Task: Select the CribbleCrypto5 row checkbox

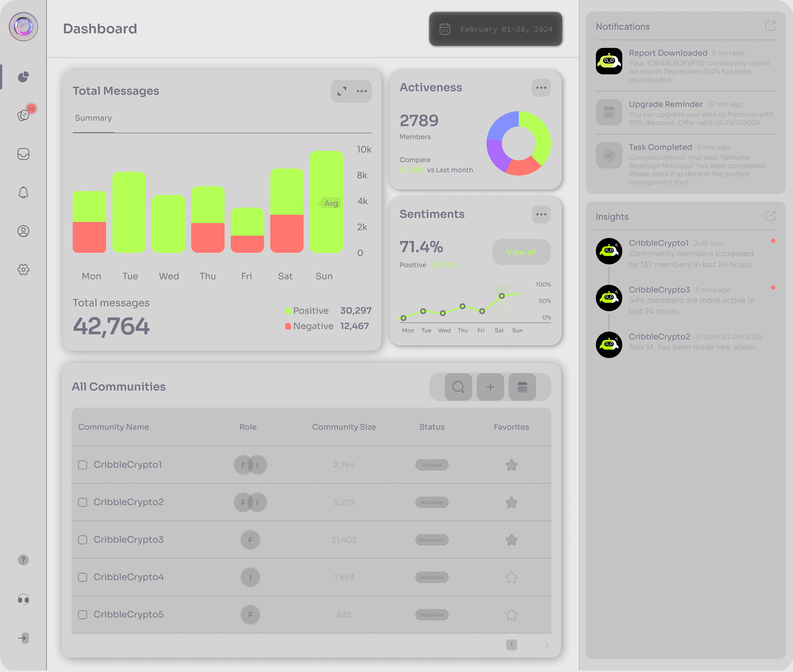Action: click(83, 615)
